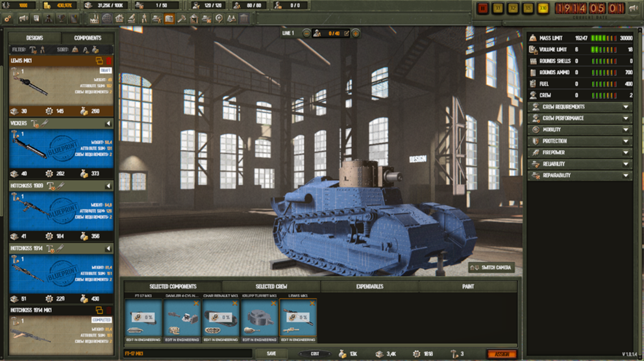644x361 pixels.
Task: Expand the Crew Performance panel
Action: point(580,118)
